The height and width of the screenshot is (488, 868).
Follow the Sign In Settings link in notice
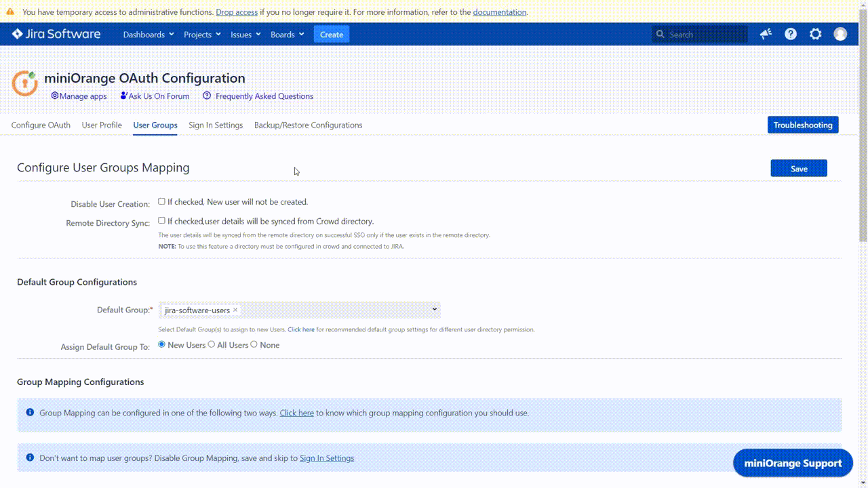(327, 457)
